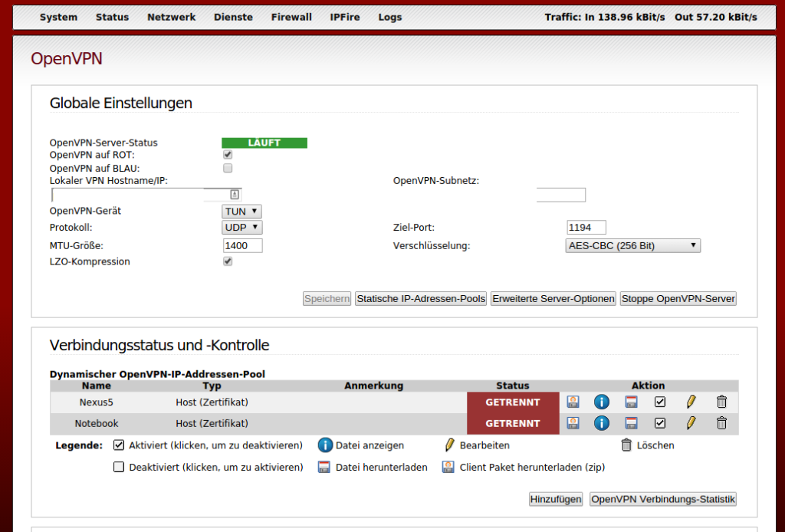Open Statische IP-Adressen-Pools
The image size is (785, 532).
[421, 299]
